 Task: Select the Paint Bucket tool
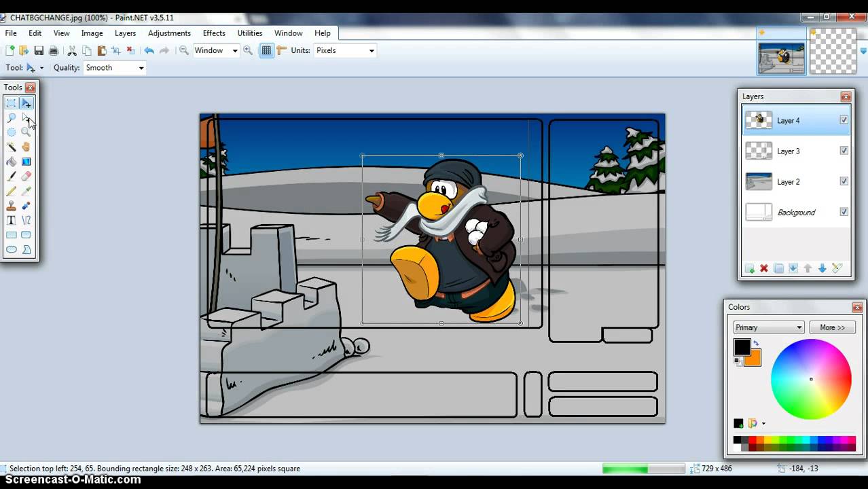click(12, 162)
